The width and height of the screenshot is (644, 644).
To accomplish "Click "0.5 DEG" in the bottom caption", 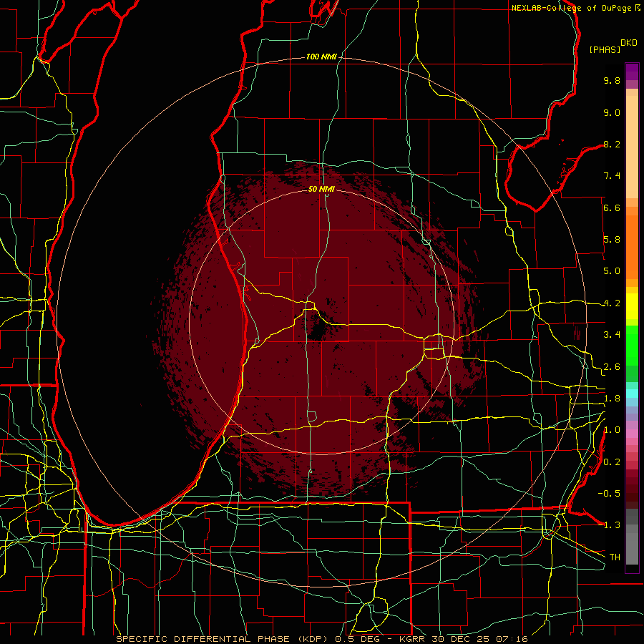I will coord(357,639).
